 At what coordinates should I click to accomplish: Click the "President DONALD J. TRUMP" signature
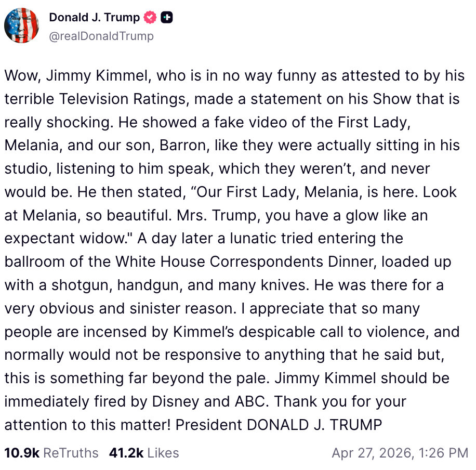[279, 425]
